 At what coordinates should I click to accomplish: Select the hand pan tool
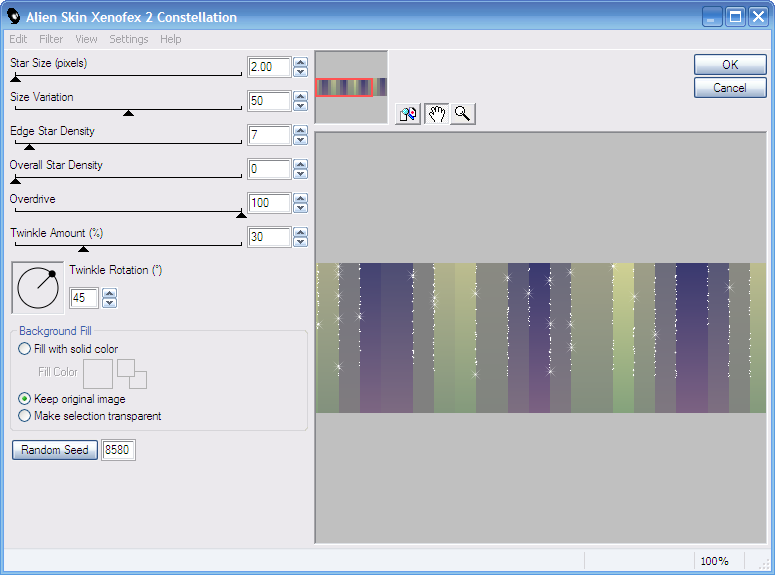click(x=436, y=114)
